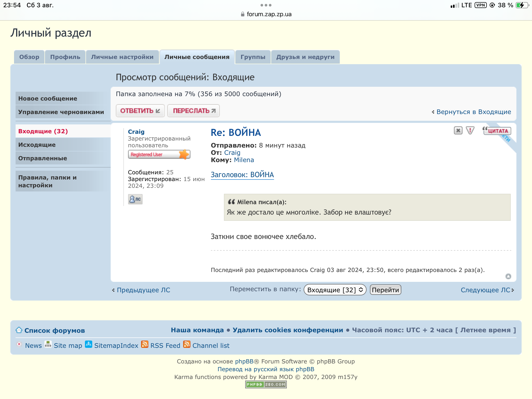The image size is (532, 399).
Task: Follow the Вернуться в Входящие link
Action: (x=474, y=112)
